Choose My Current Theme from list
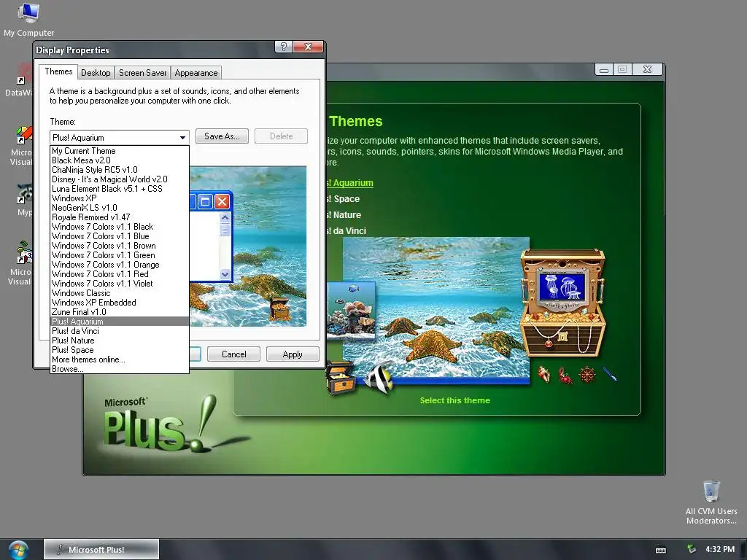747x560 pixels. click(x=119, y=151)
